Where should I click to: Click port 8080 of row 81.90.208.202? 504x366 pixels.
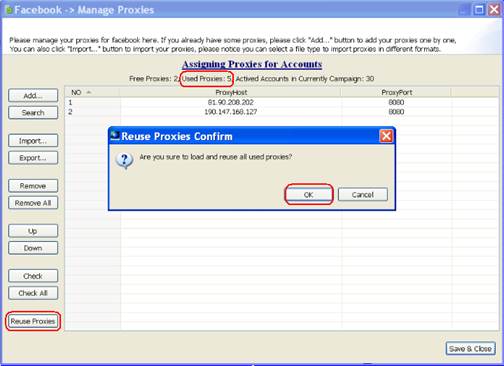[x=396, y=102]
